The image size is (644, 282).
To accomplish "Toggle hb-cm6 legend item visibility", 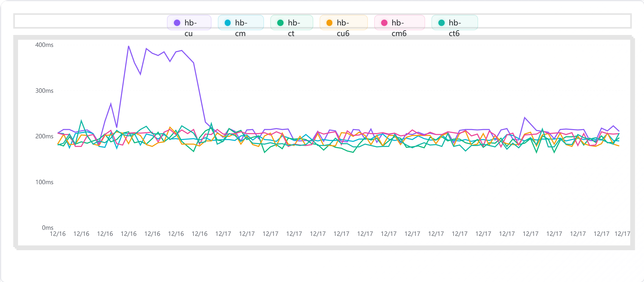I will (399, 23).
